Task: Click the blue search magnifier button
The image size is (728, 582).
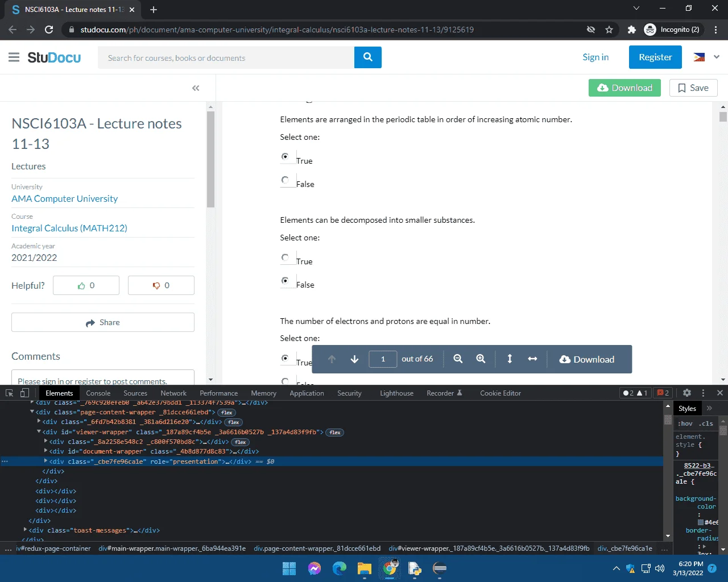Action: tap(368, 57)
